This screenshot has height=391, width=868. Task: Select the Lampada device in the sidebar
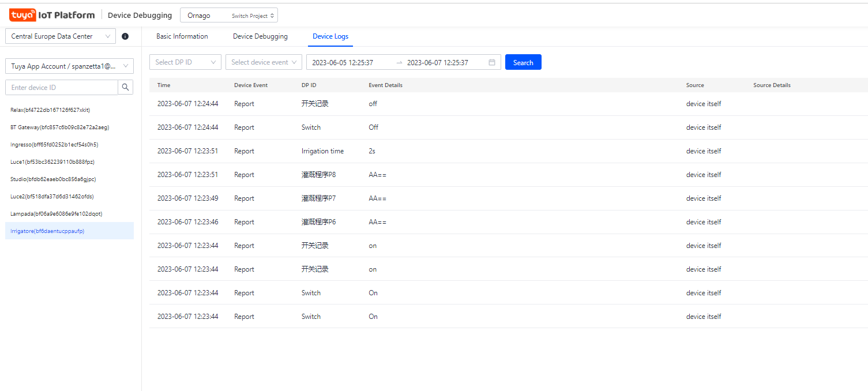56,213
